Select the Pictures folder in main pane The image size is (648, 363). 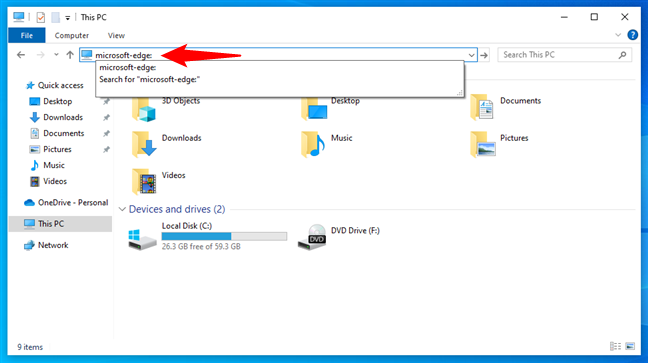tap(499, 145)
